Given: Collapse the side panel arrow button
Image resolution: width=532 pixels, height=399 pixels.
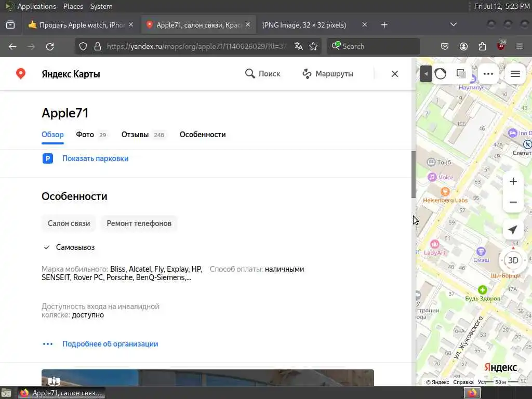Looking at the screenshot, I should [x=426, y=74].
